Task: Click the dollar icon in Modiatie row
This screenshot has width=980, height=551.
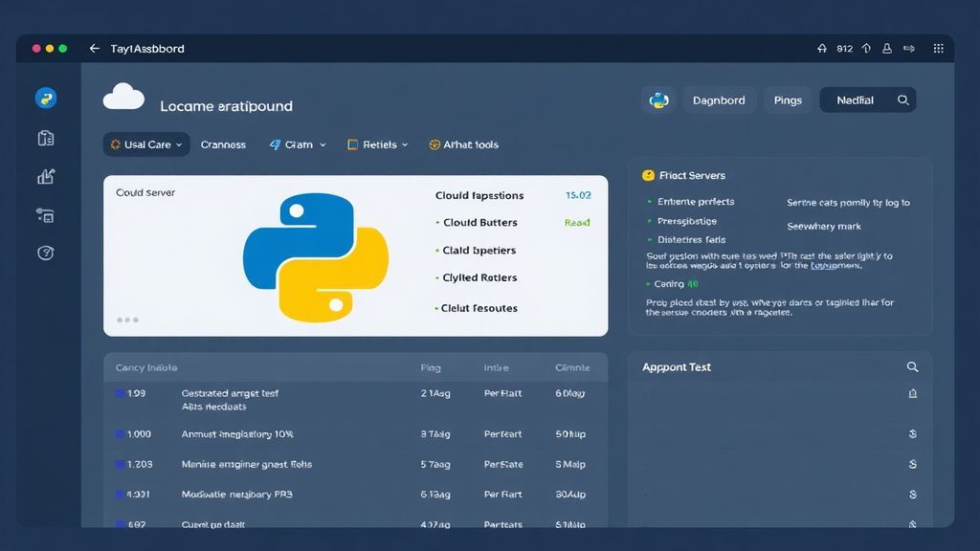Action: [912, 495]
